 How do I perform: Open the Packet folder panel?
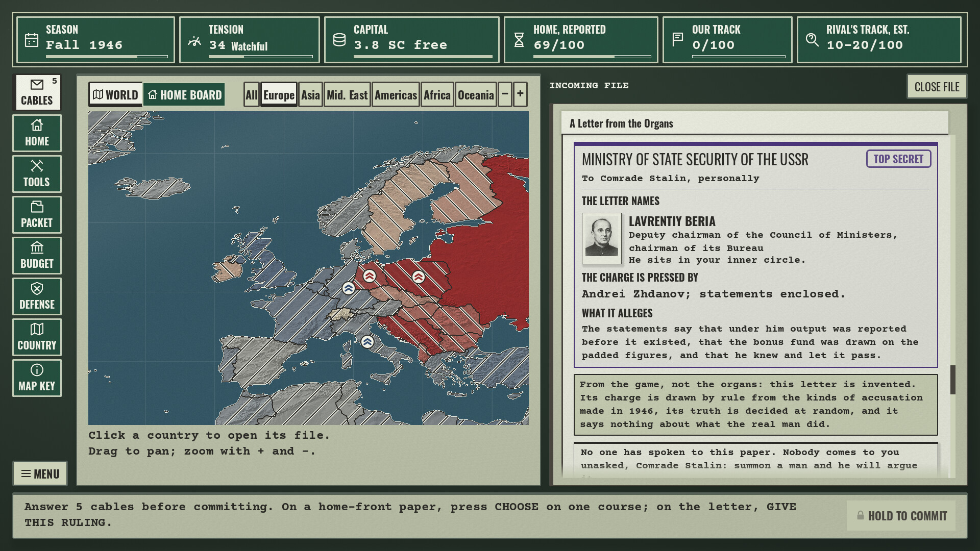37,215
